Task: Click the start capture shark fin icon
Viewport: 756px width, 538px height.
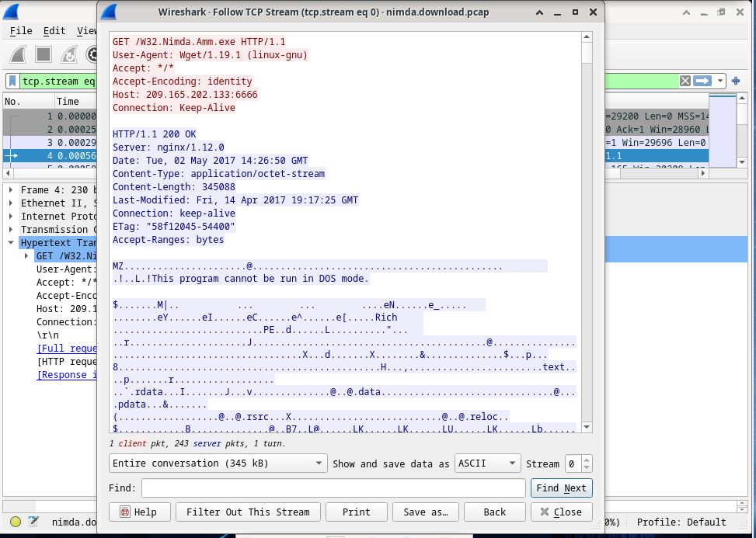Action: click(x=19, y=54)
